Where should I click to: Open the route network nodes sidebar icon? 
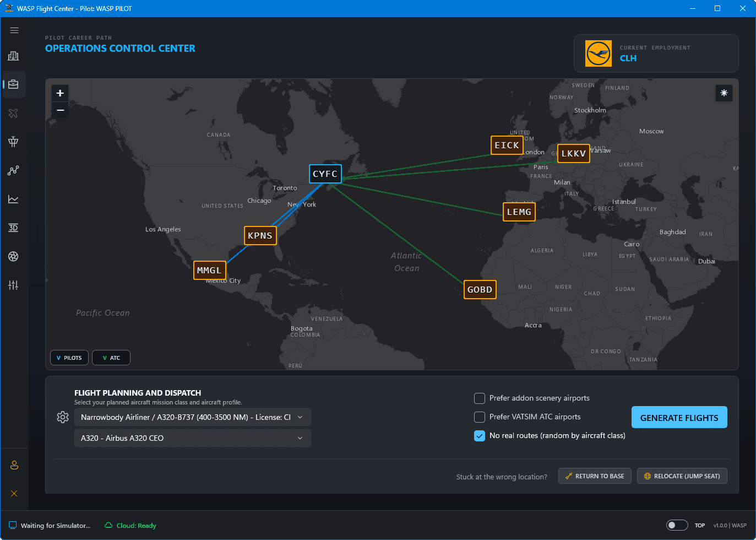(x=14, y=170)
